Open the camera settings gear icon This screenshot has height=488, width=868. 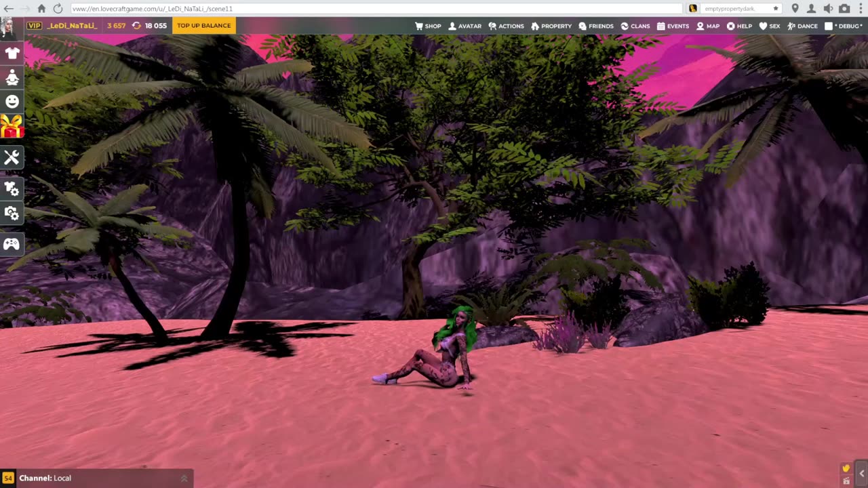coord(12,213)
